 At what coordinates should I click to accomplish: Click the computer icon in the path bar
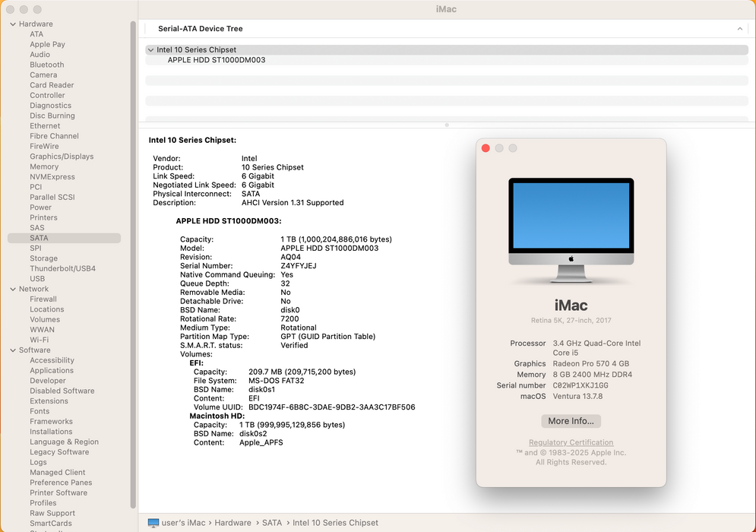[153, 523]
